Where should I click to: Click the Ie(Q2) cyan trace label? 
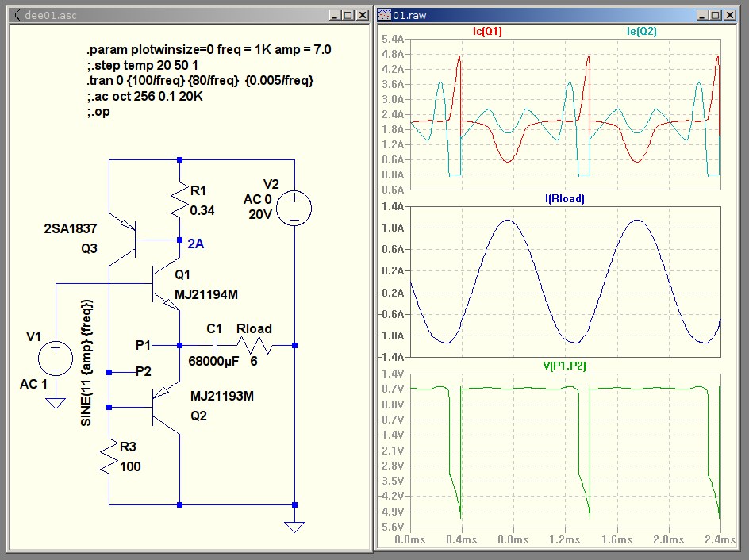tap(641, 31)
